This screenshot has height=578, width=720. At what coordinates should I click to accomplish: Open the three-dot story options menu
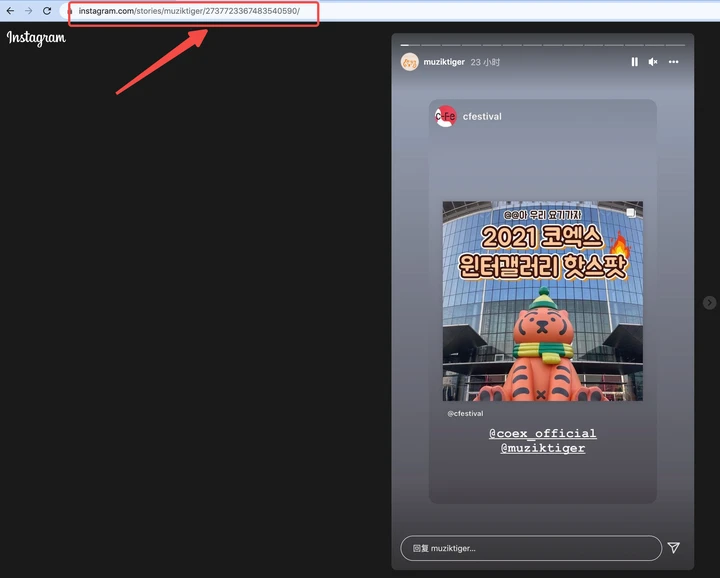click(x=674, y=62)
